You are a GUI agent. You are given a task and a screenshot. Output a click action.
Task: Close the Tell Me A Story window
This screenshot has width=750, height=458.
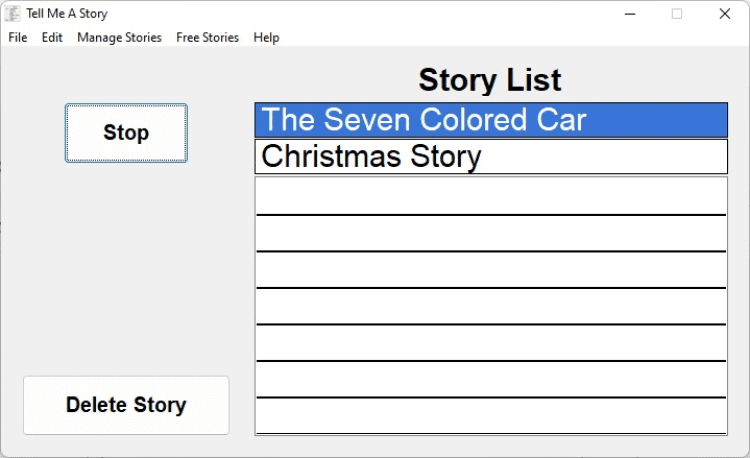point(724,14)
